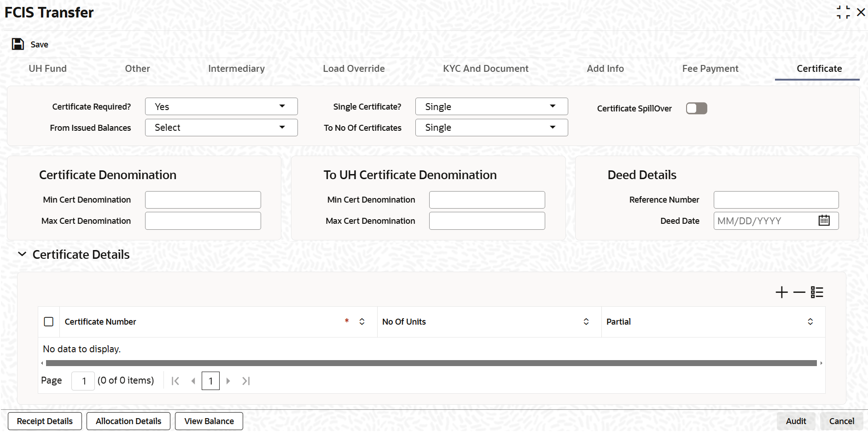
Task: Sort by Certificate Number column arrows
Action: click(362, 321)
